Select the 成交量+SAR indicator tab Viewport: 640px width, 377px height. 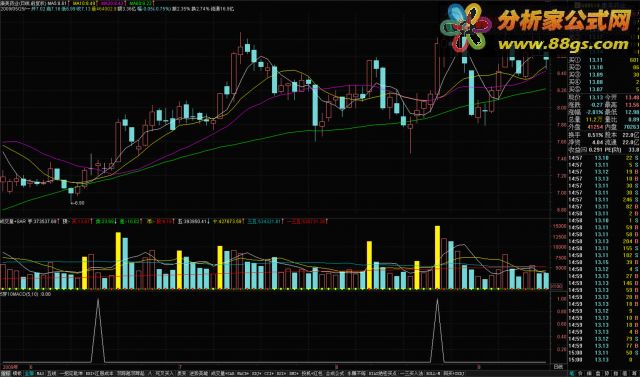pos(223,373)
